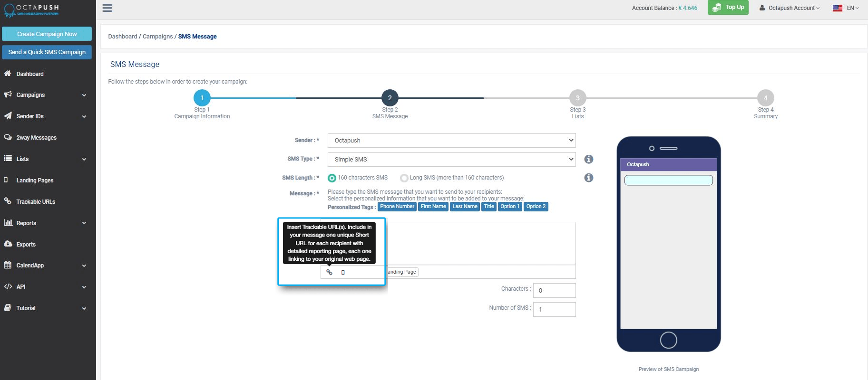Click the Sender IDs paper plane icon
This screenshot has height=380, width=868.
point(8,116)
